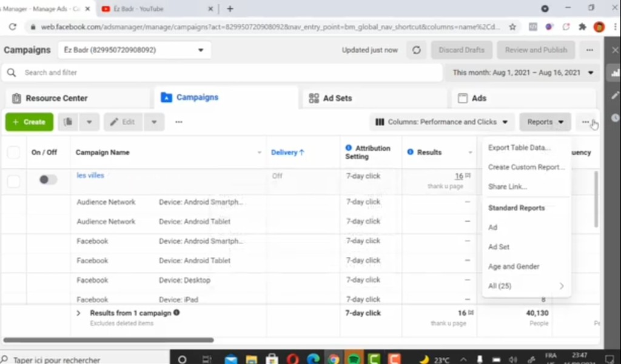621x364 pixels.
Task: Open the This month date range dropdown
Action: (523, 73)
